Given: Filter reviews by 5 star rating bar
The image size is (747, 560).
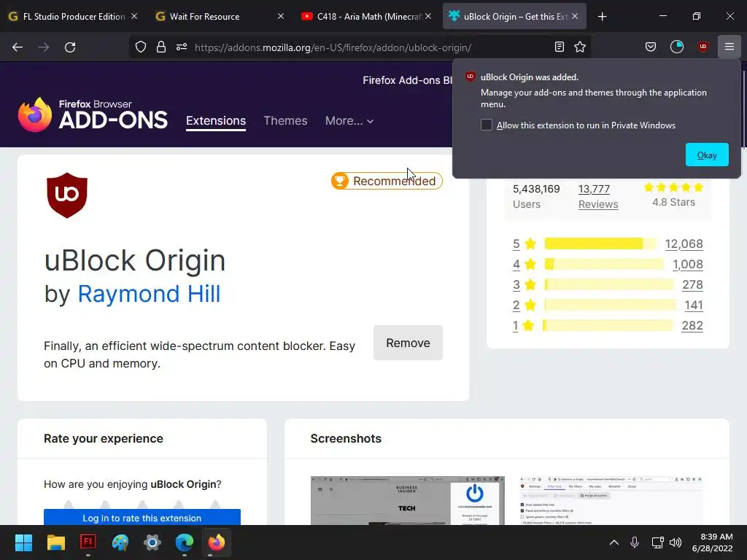Looking at the screenshot, I should coord(600,244).
